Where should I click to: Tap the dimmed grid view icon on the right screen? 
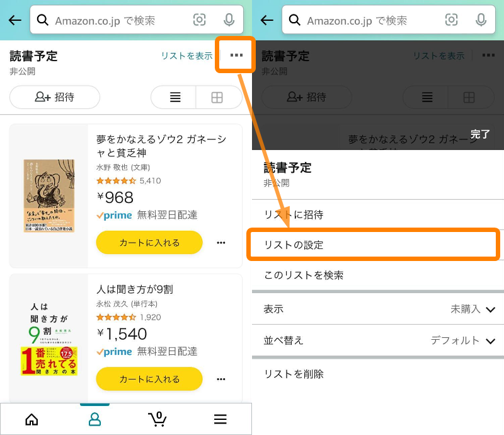point(469,97)
